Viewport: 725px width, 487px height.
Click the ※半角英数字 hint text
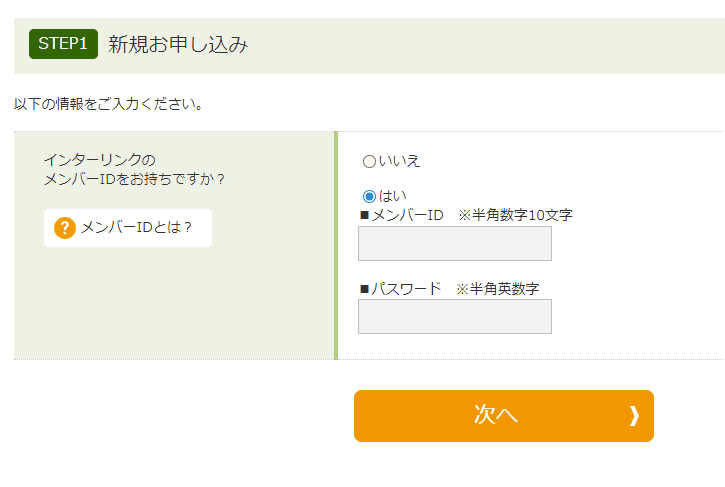click(498, 288)
